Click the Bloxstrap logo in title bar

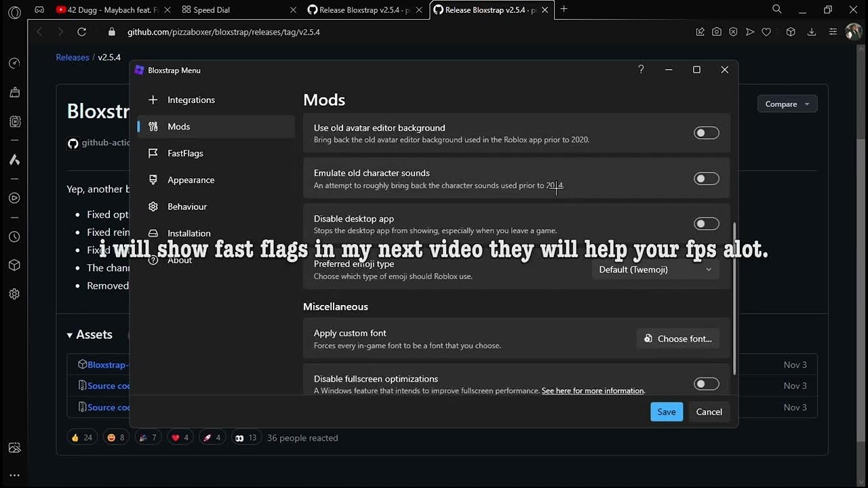tap(139, 70)
